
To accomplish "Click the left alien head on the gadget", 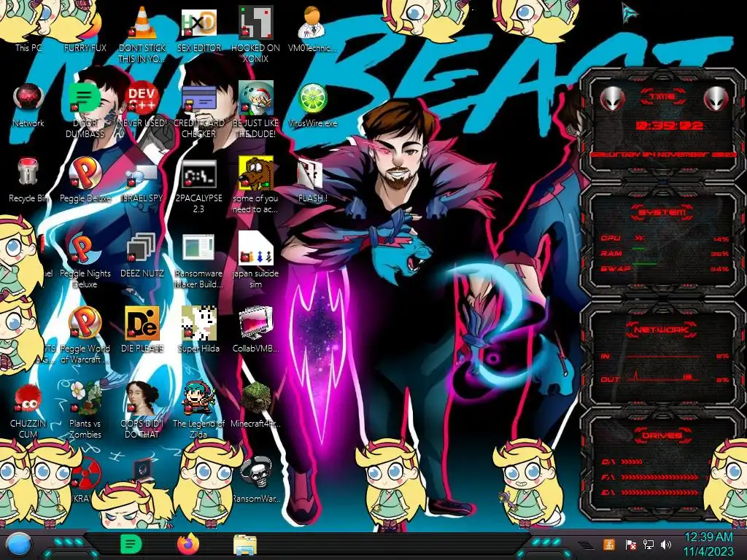I will 613,99.
